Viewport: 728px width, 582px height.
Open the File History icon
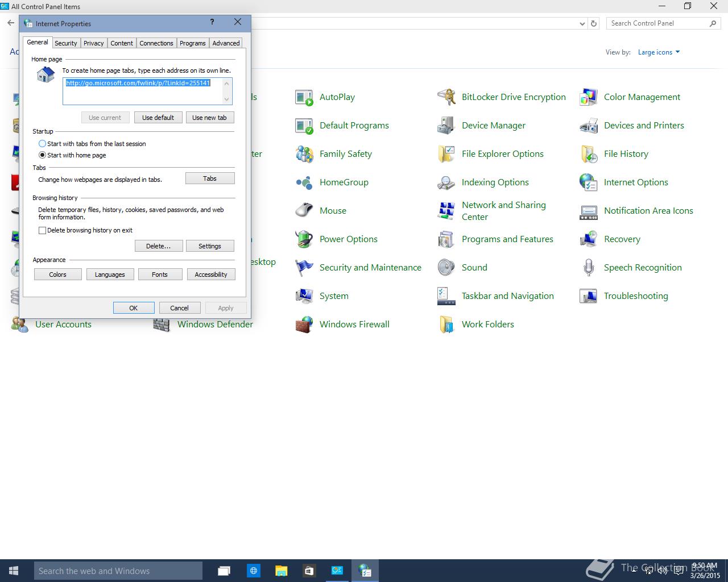(589, 154)
